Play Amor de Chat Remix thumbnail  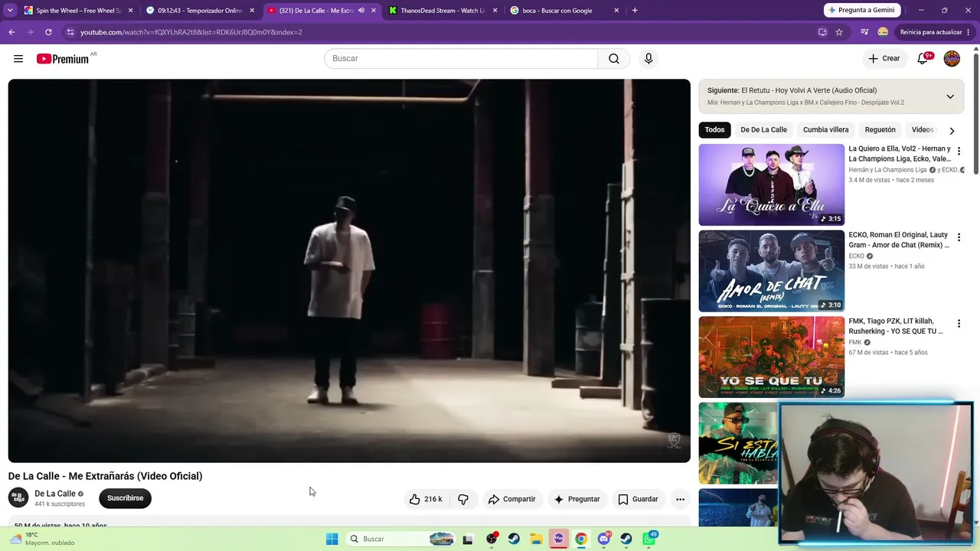[771, 271]
